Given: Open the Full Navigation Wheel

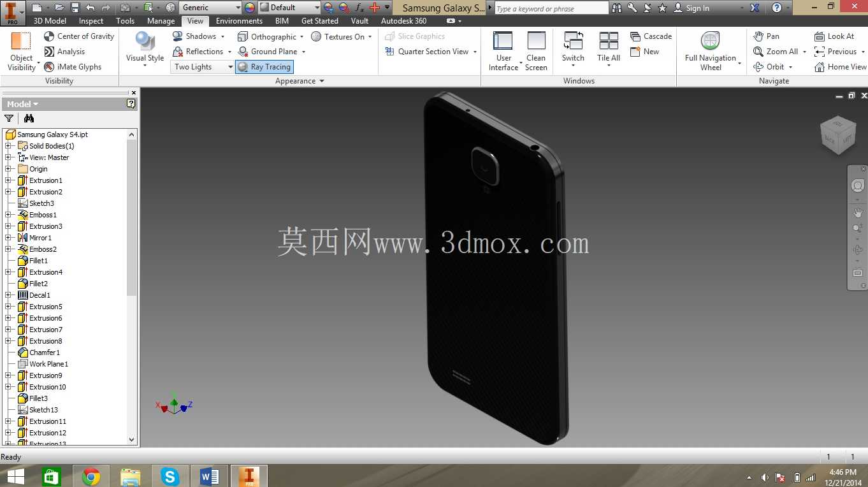Looking at the screenshot, I should 711,51.
